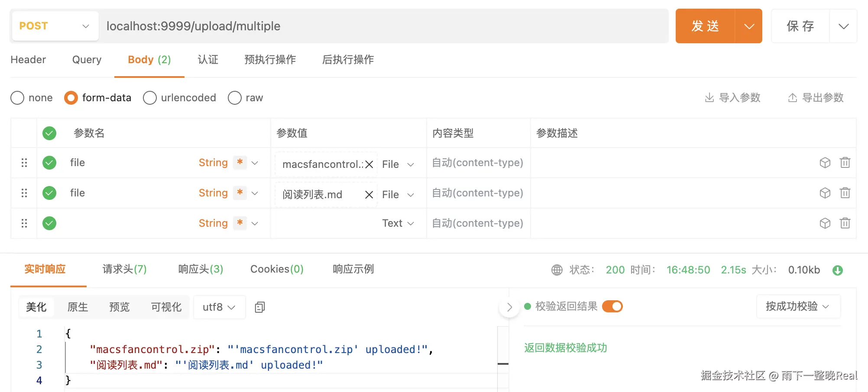Click the cube icon in the 阅读列表.md row
Screen dimensions: 868x392
(825, 193)
